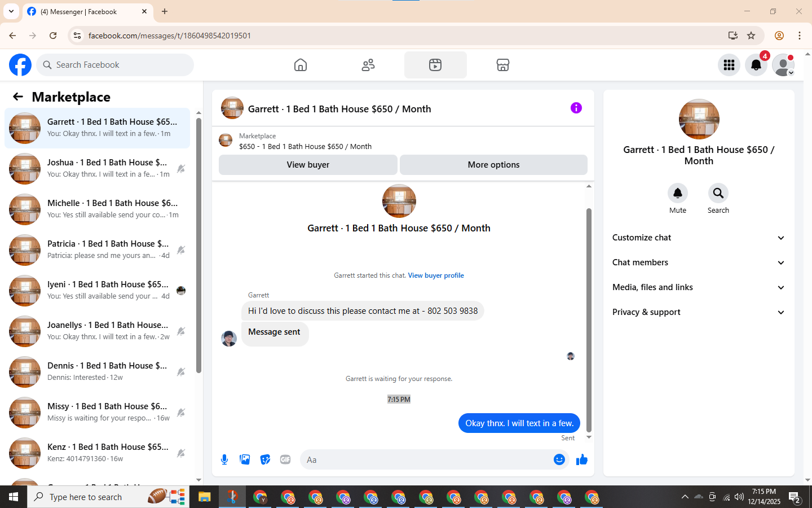
Task: Choose a GIF icon
Action: coord(285,459)
